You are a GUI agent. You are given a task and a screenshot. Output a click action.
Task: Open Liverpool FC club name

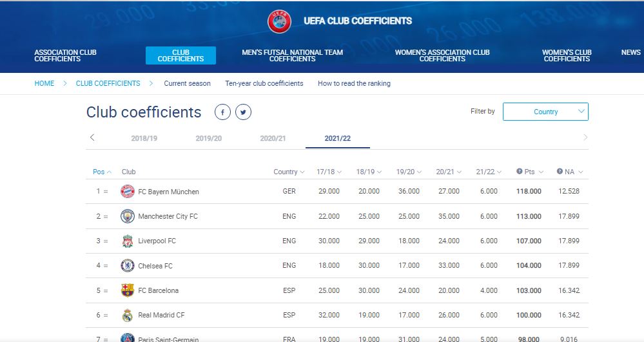tap(157, 241)
